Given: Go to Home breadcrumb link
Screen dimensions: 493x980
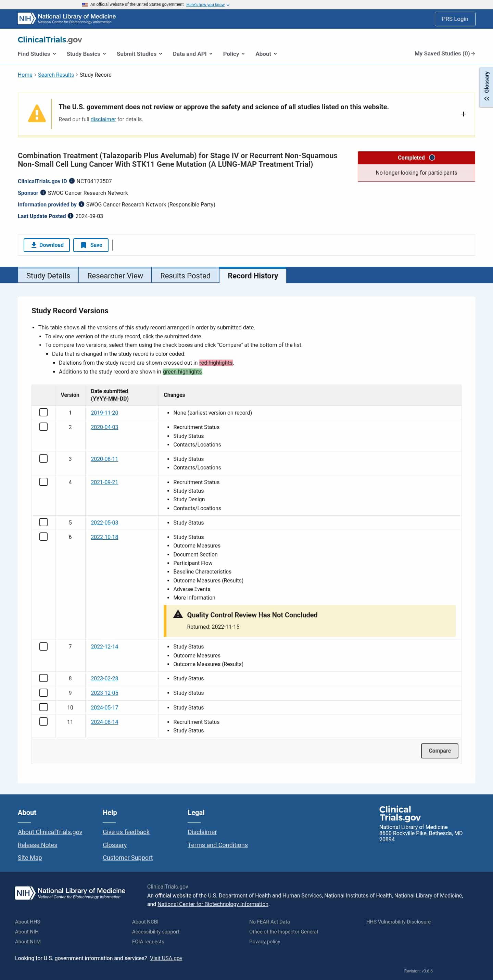Looking at the screenshot, I should (25, 75).
